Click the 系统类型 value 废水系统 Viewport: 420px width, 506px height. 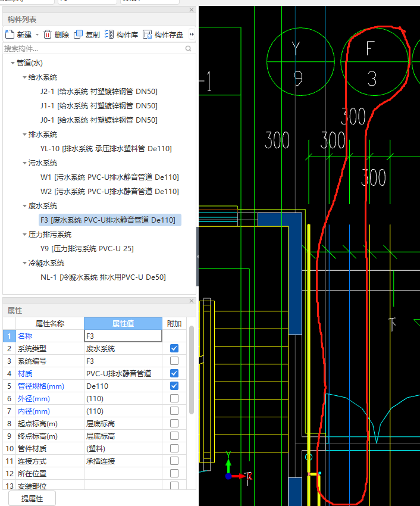(123, 348)
